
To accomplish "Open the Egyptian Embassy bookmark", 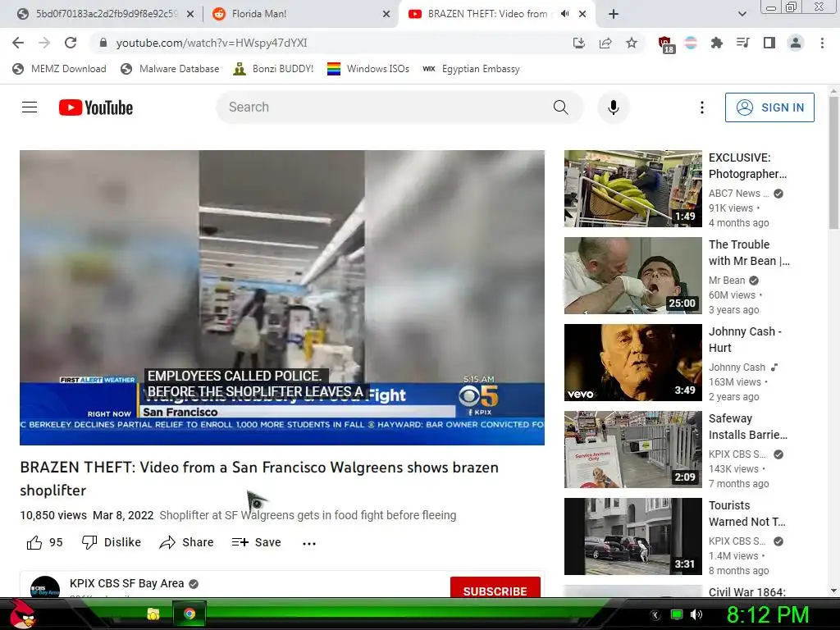I will point(471,69).
